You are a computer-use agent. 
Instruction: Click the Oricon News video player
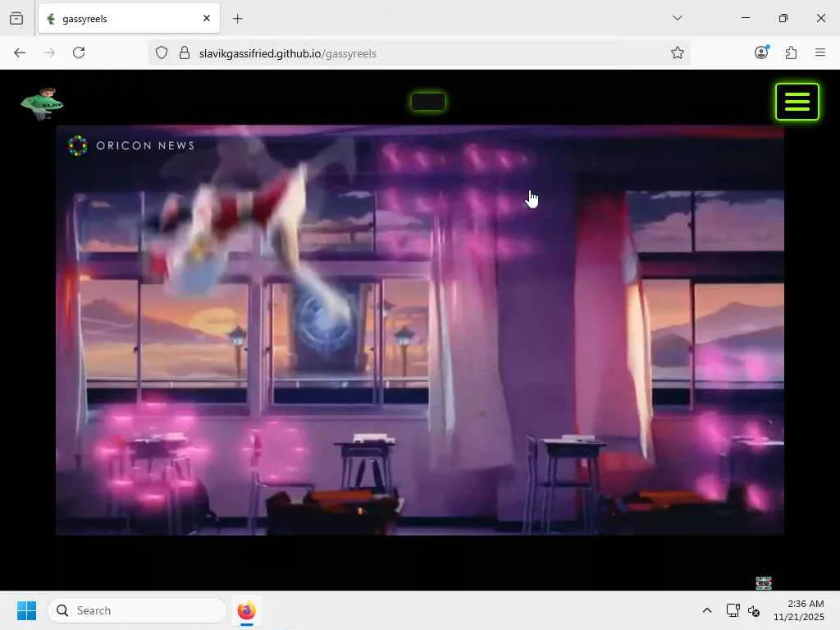[x=420, y=330]
